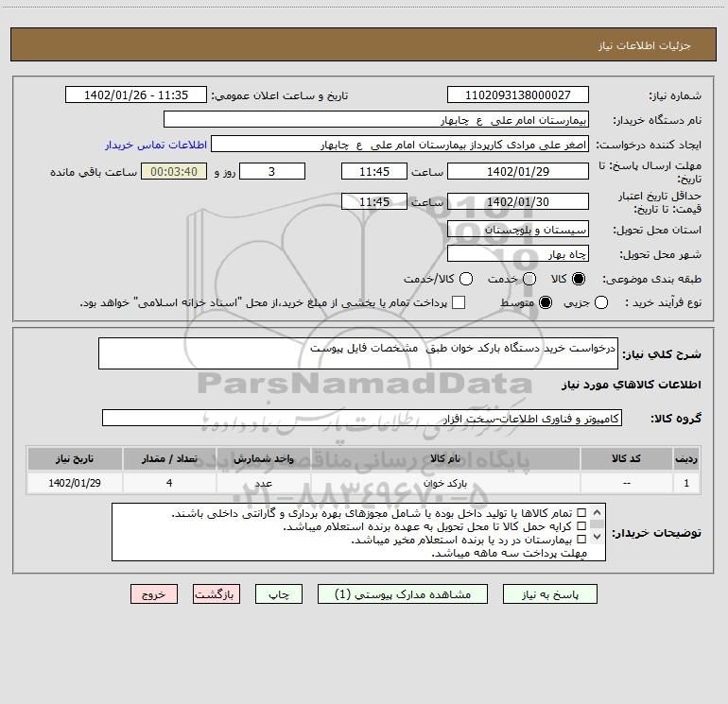The width and height of the screenshot is (728, 704).
Task: Click the چاپ print button
Action: 279,594
